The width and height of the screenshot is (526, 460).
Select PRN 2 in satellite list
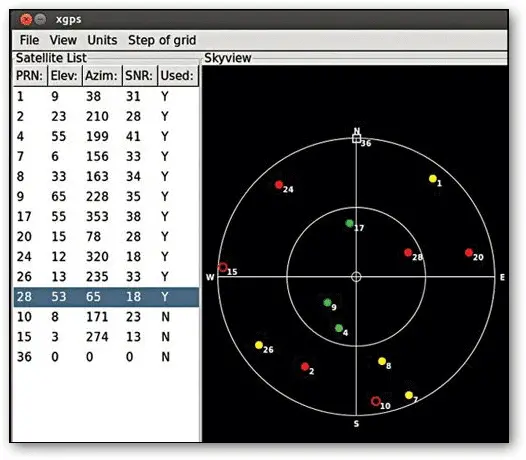tap(106, 117)
